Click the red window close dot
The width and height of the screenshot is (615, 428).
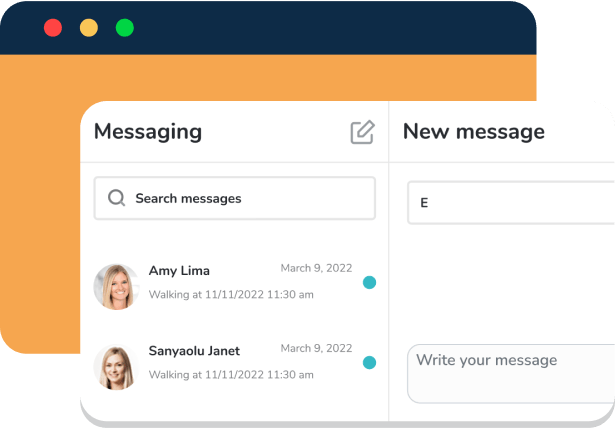pyautogui.click(x=53, y=28)
